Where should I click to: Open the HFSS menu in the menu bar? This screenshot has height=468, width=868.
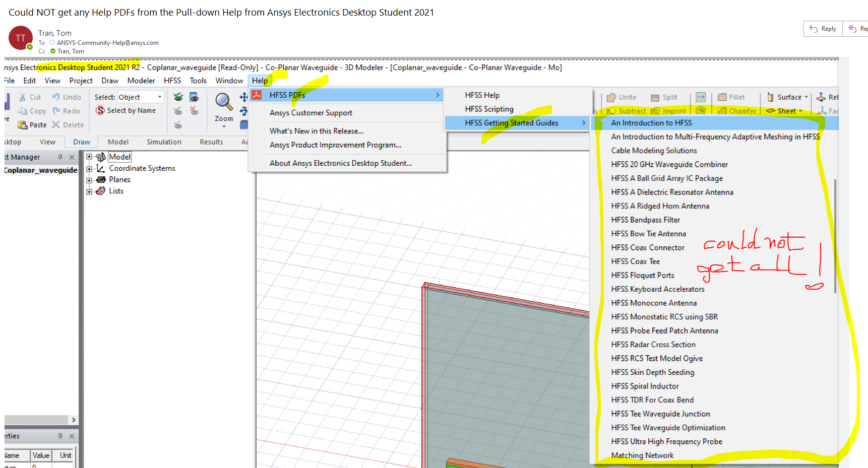(172, 81)
